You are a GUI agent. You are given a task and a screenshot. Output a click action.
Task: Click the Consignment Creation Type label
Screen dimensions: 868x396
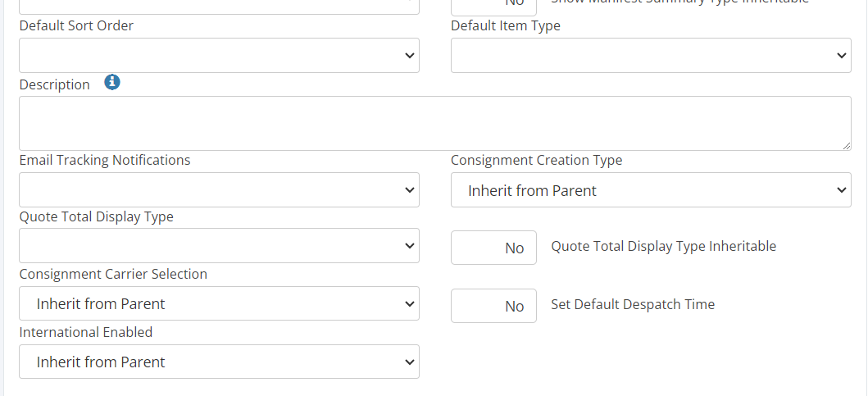coord(536,160)
